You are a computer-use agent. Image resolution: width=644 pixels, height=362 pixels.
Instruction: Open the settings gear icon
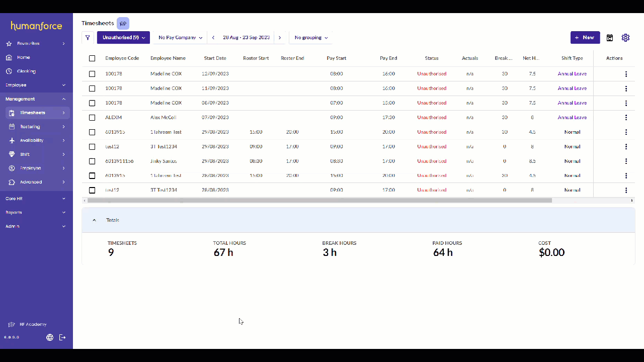tap(625, 38)
